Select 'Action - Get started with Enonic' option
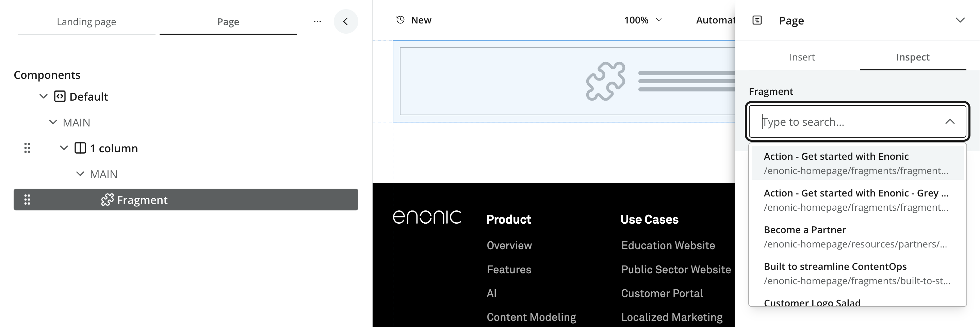 (x=857, y=163)
